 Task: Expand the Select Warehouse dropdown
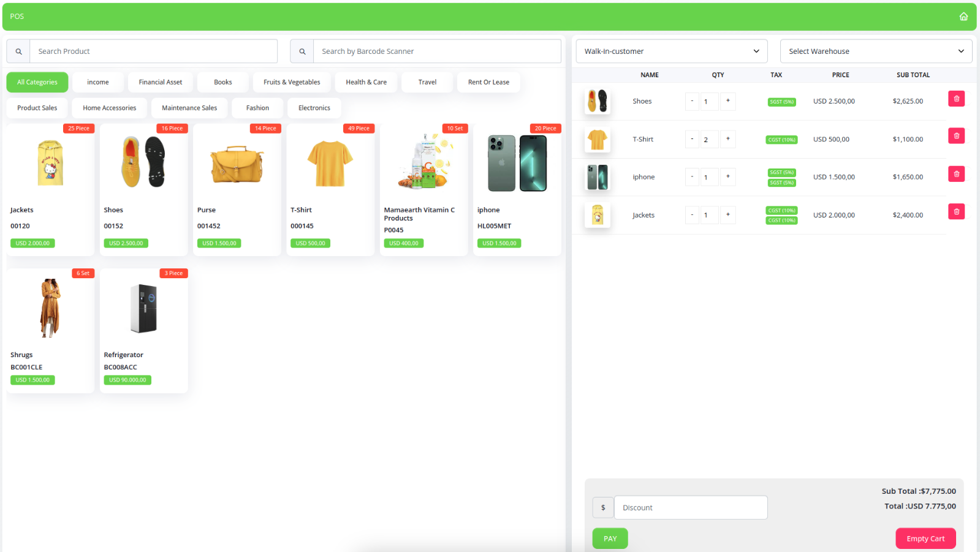tap(876, 51)
